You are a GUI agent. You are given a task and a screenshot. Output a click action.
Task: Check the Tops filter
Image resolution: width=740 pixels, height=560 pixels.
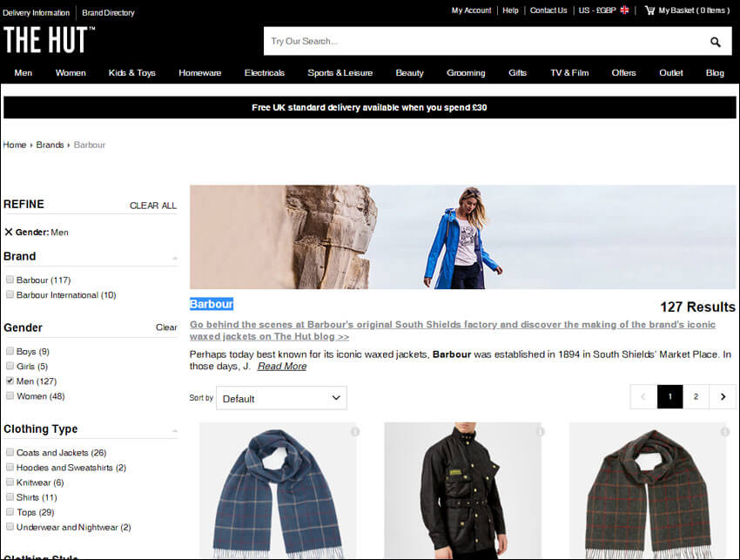[x=10, y=512]
